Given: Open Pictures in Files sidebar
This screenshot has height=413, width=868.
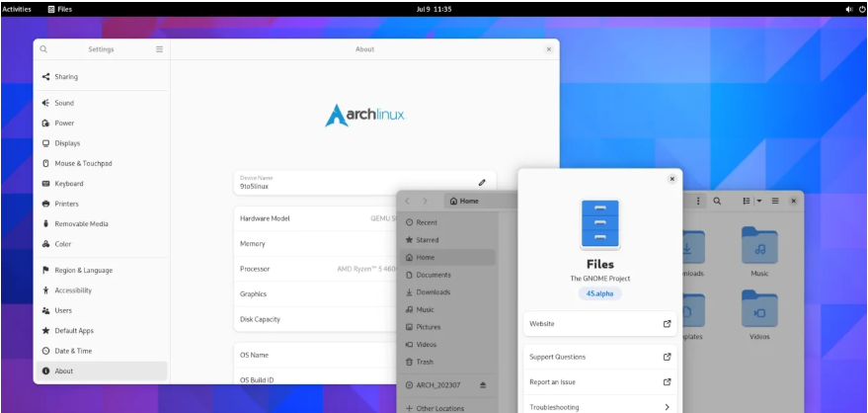Looking at the screenshot, I should click(x=447, y=327).
